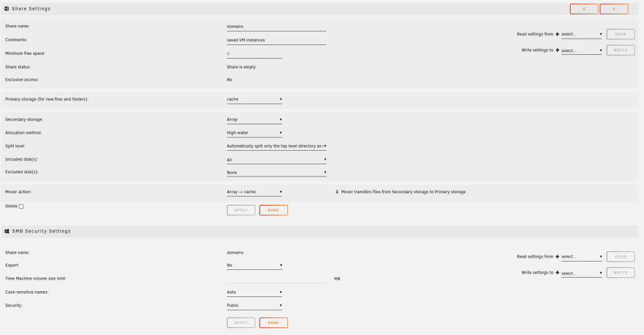Open Share Settings Write settings to select dropdown
644x335 pixels.
(x=582, y=50)
